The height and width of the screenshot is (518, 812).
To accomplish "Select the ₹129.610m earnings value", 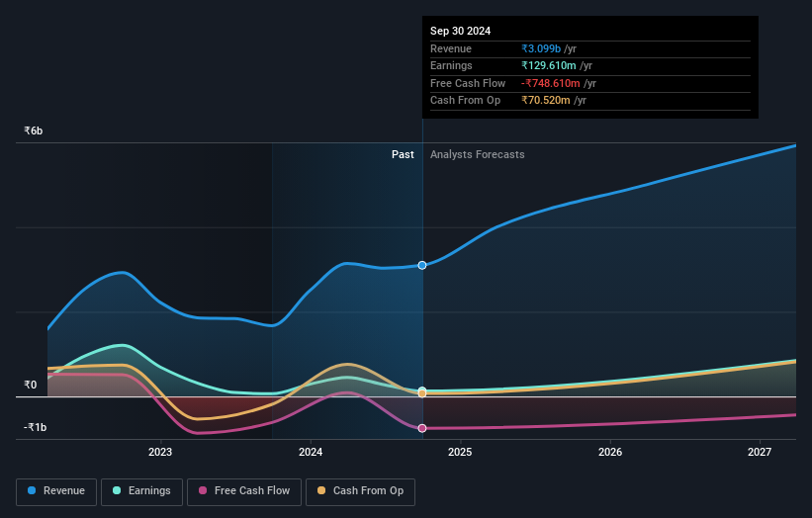I will pos(549,65).
